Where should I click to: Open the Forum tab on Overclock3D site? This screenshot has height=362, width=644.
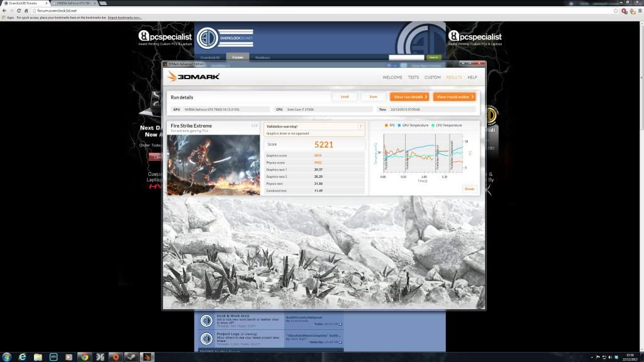[237, 57]
